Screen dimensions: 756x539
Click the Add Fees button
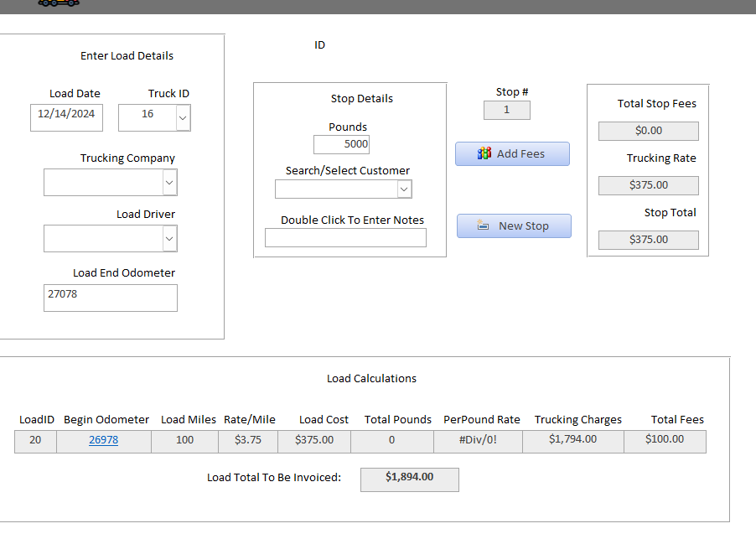(x=512, y=154)
